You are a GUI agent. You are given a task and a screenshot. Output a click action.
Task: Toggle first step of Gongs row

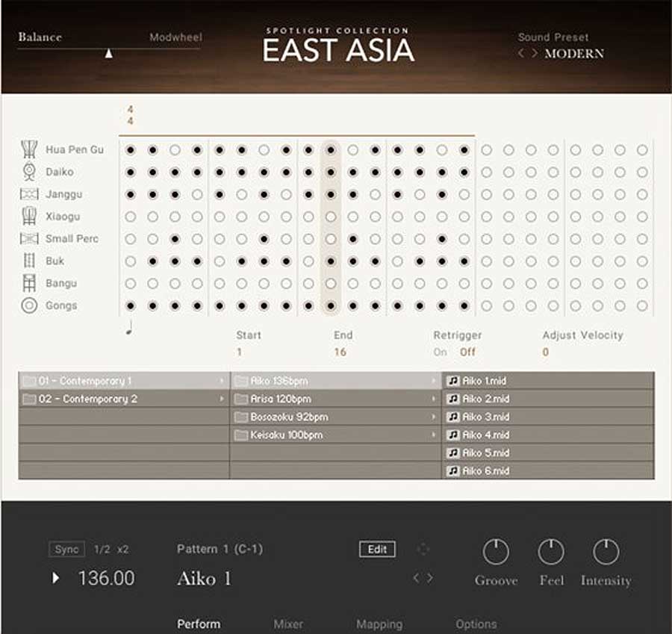pos(130,305)
